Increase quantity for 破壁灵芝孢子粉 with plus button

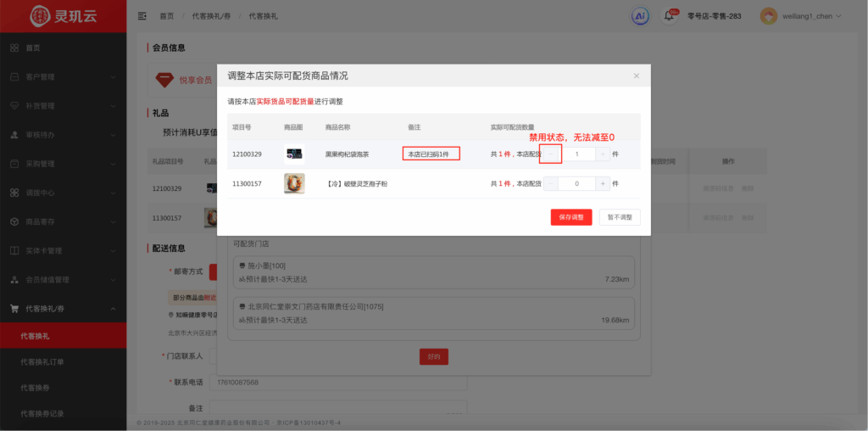(x=603, y=183)
